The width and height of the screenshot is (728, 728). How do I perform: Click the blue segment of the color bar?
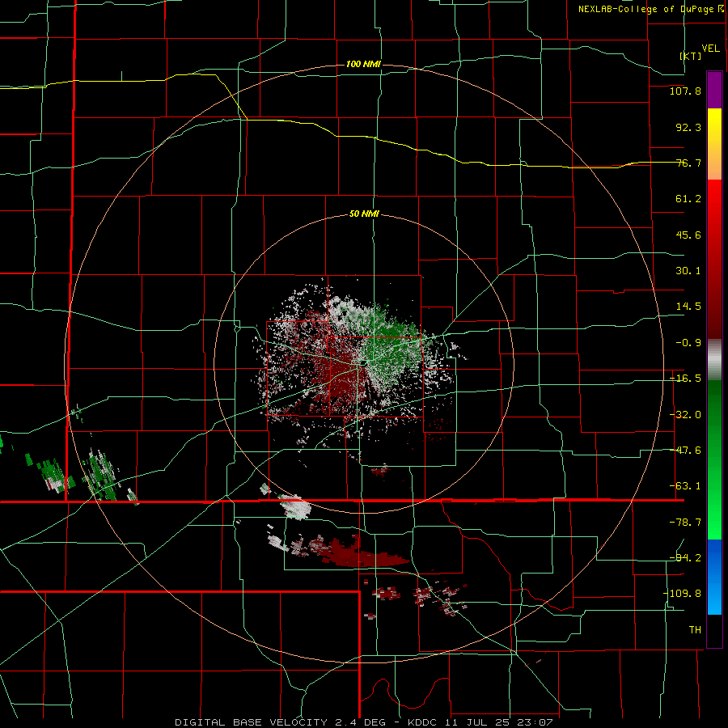pyautogui.click(x=714, y=577)
